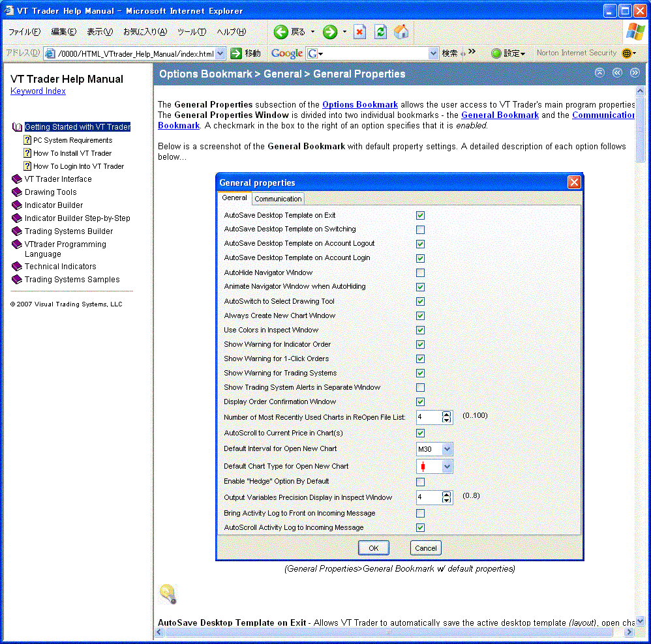The image size is (651, 644).
Task: Click the question icon for How To Install
Action: 27,153
